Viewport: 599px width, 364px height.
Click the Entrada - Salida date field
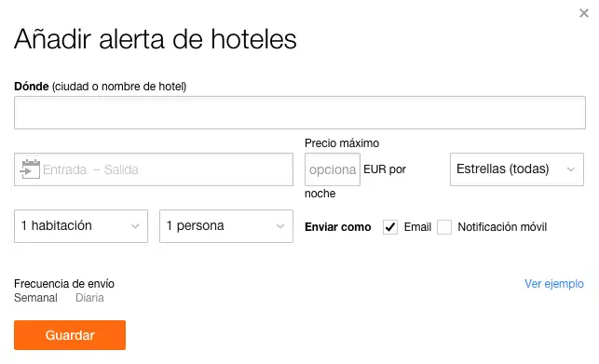154,169
